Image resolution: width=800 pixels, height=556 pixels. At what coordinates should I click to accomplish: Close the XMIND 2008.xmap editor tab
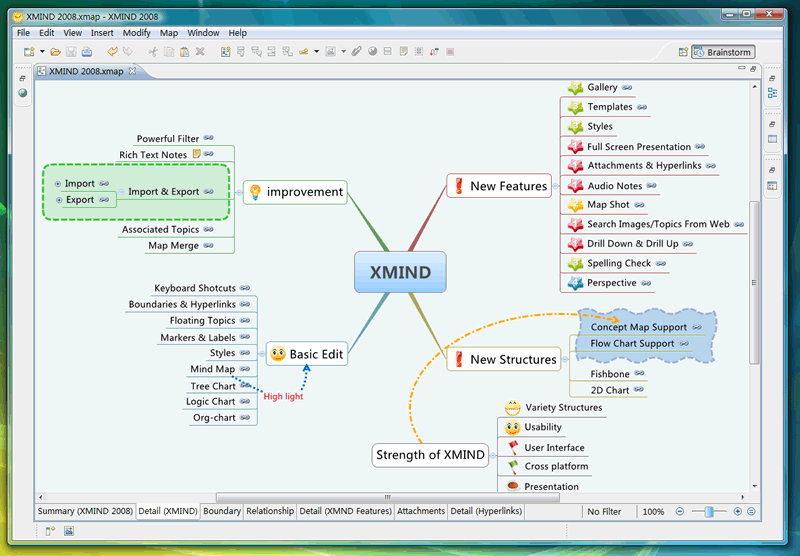[133, 71]
